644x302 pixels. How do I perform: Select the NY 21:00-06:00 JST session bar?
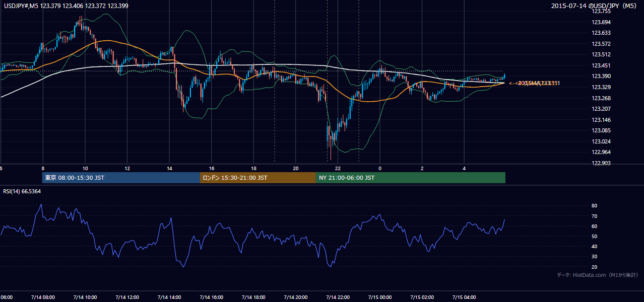coord(411,178)
